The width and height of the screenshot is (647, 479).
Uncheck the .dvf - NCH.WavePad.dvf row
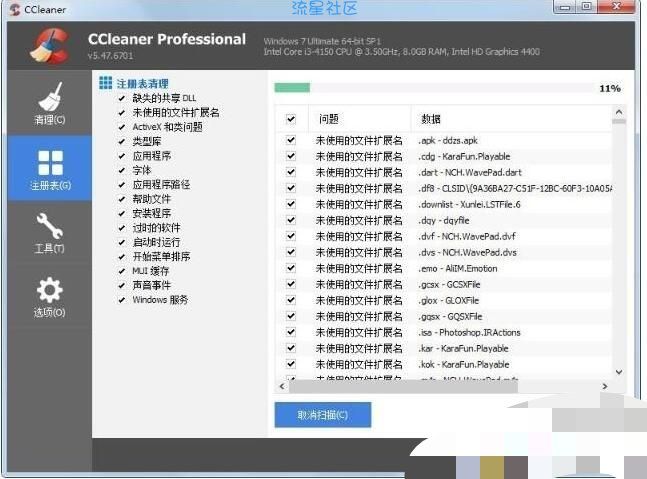(x=291, y=236)
